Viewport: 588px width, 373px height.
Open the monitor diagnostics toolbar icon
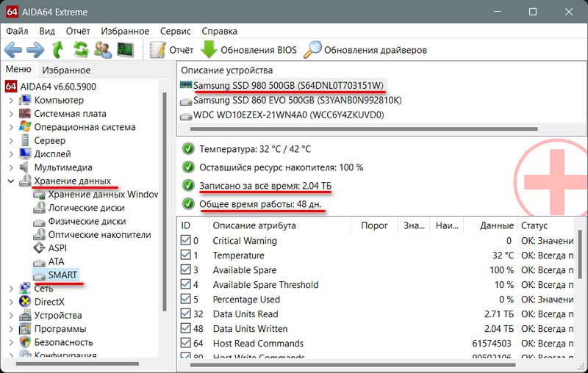pyautogui.click(x=125, y=50)
